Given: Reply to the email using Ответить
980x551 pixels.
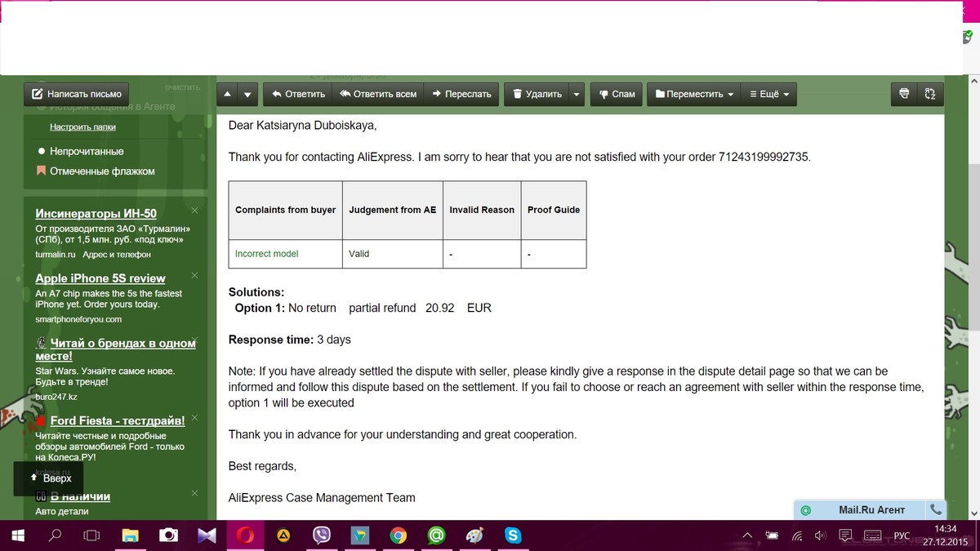Looking at the screenshot, I should pos(298,94).
